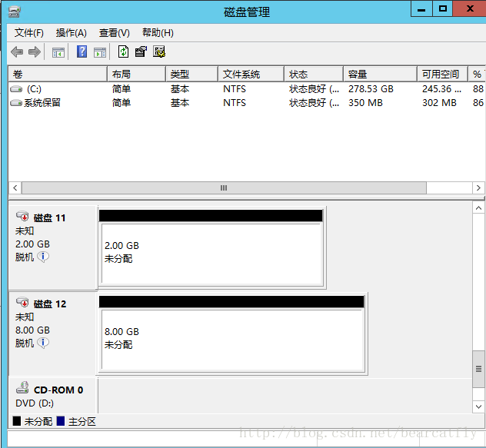The width and height of the screenshot is (486, 448).
Task: Click the info icon beside Disk 11 脱机
Action: [43, 257]
